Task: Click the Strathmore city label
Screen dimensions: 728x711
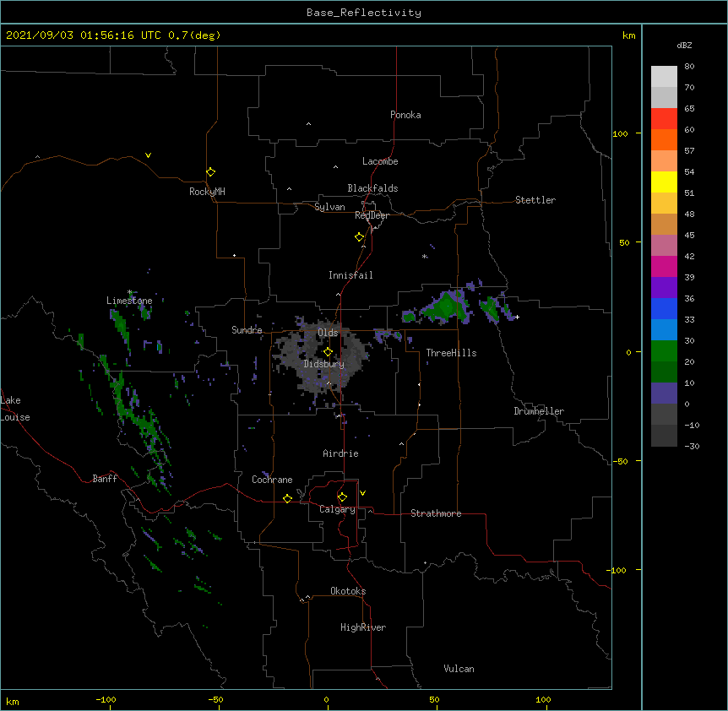Action: (436, 513)
